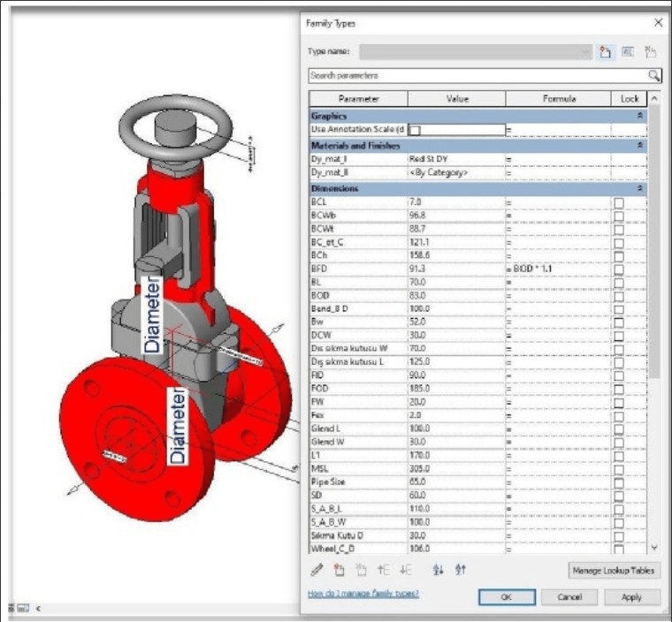The image size is (672, 622).
Task: Sort parameters in descending order
Action: [x=460, y=570]
